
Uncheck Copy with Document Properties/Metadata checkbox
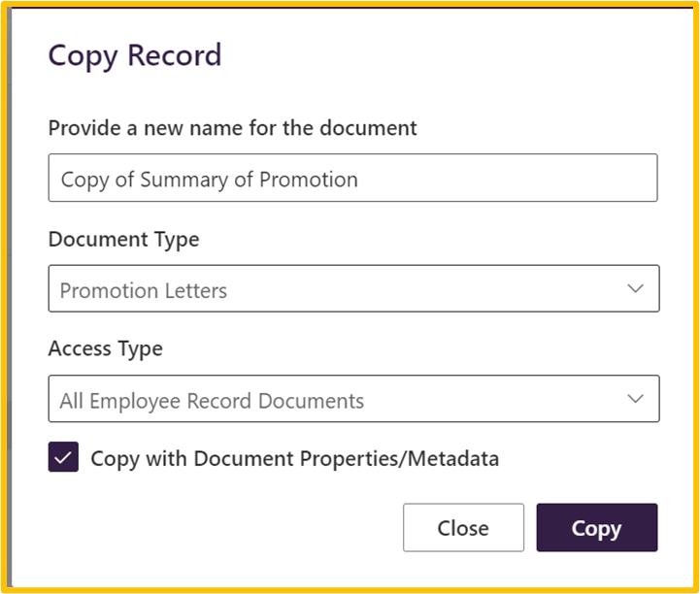tap(63, 457)
